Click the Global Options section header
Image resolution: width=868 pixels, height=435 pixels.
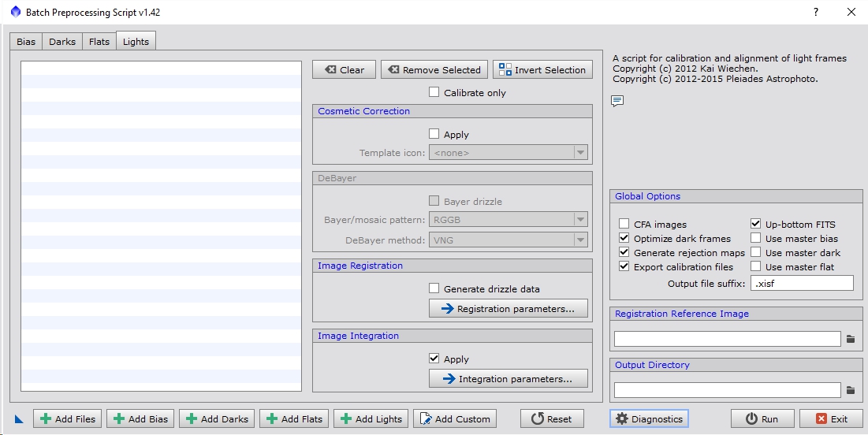pos(736,196)
